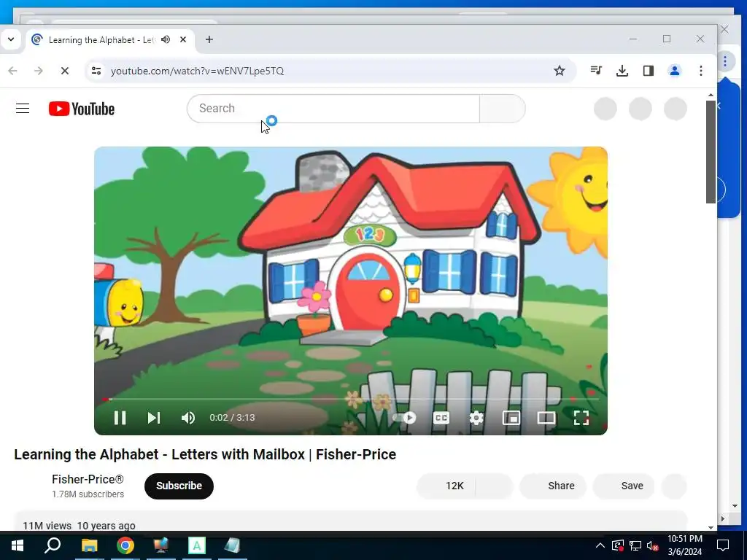Open the clock showing 10:51 PM
747x560 pixels.
(x=685, y=545)
